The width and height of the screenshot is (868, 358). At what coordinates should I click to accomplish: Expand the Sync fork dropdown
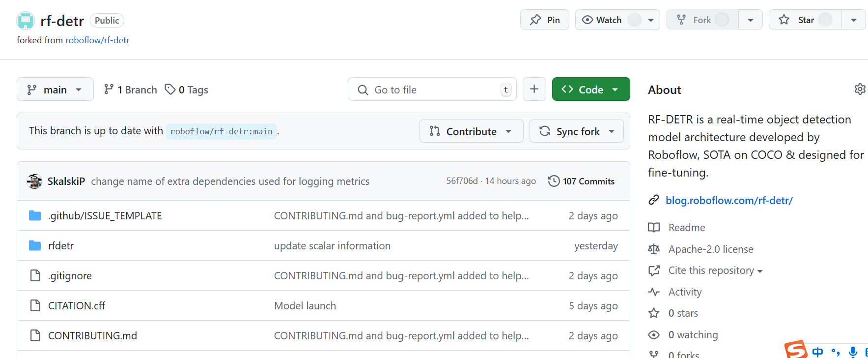pos(577,131)
